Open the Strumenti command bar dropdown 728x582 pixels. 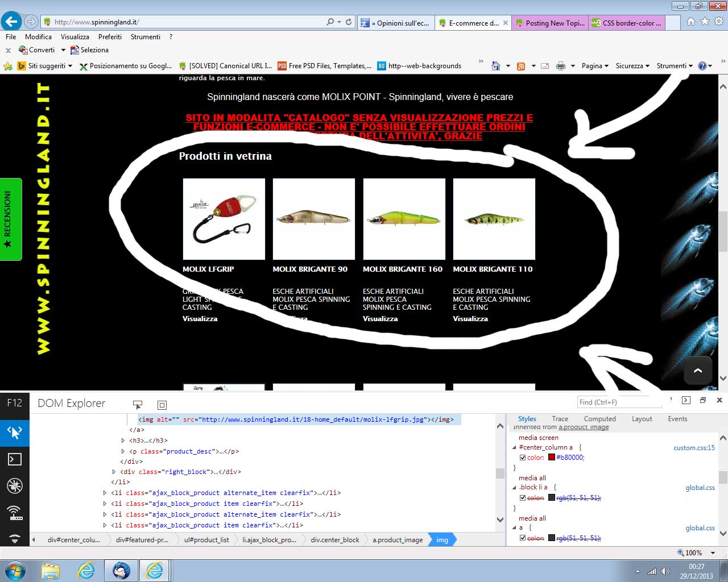pyautogui.click(x=675, y=66)
